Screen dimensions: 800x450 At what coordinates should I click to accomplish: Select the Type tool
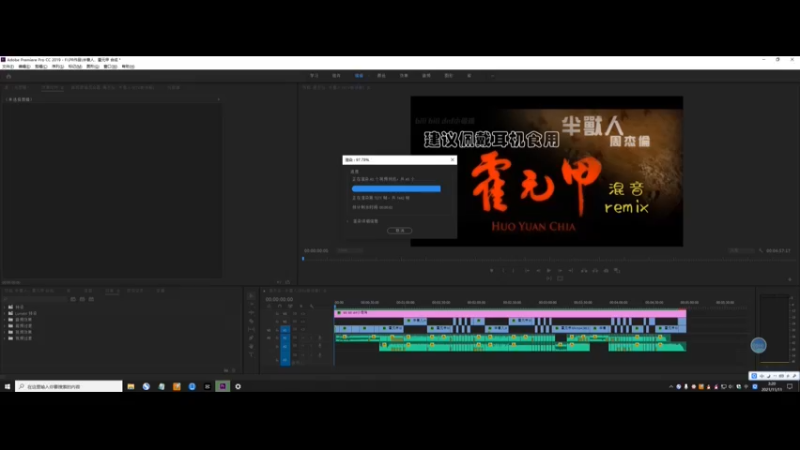point(251,355)
